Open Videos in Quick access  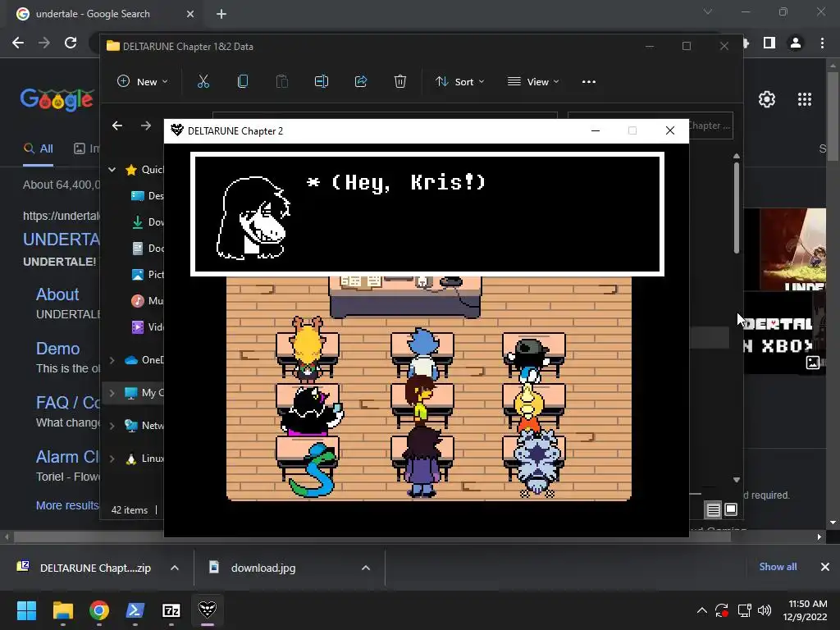(x=148, y=327)
